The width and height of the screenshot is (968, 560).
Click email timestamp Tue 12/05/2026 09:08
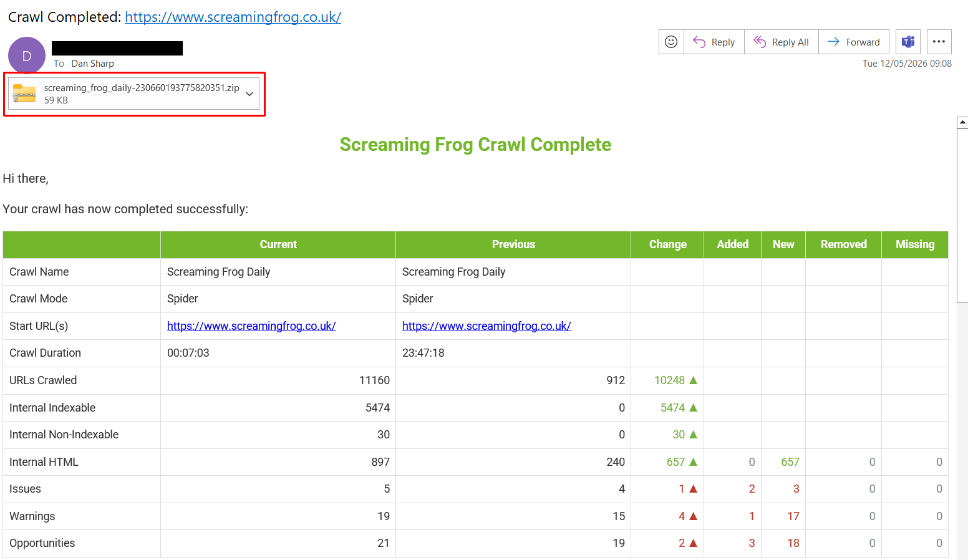pos(907,64)
